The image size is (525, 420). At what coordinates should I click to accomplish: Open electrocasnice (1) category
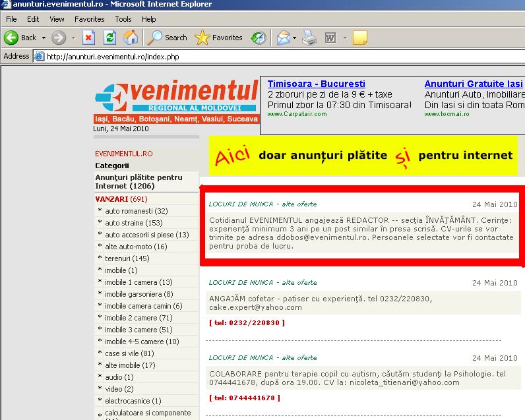(133, 401)
